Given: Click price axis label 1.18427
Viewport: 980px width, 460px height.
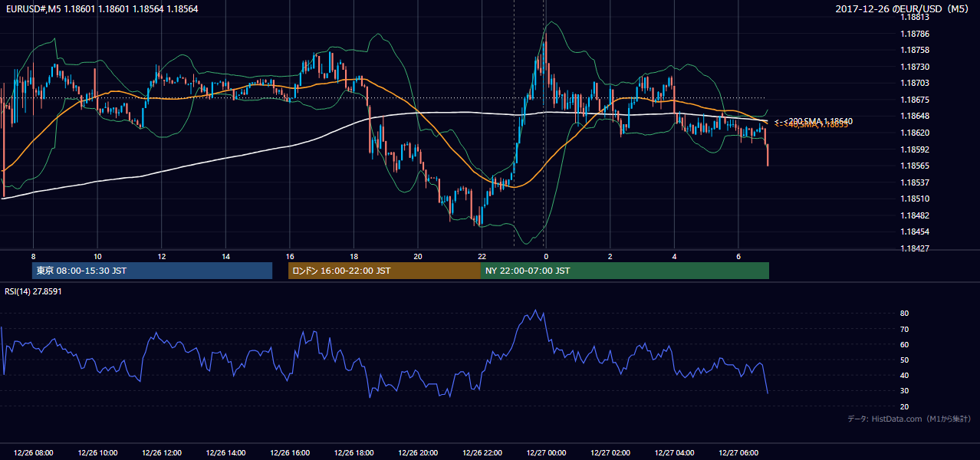Looking at the screenshot, I should (x=915, y=248).
